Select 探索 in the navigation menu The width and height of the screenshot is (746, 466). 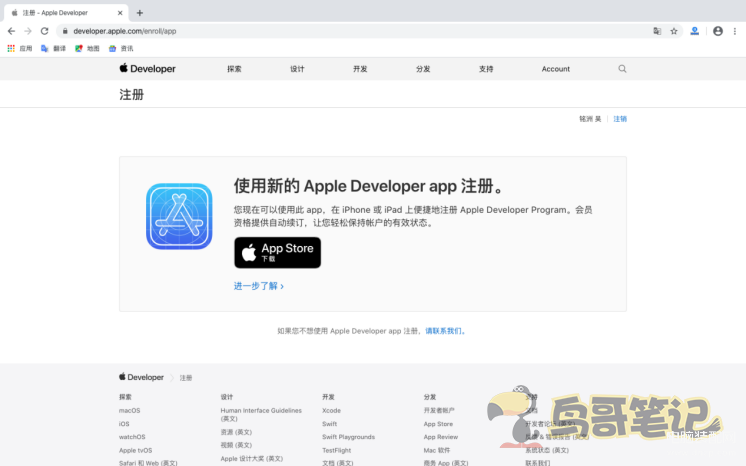coord(234,69)
